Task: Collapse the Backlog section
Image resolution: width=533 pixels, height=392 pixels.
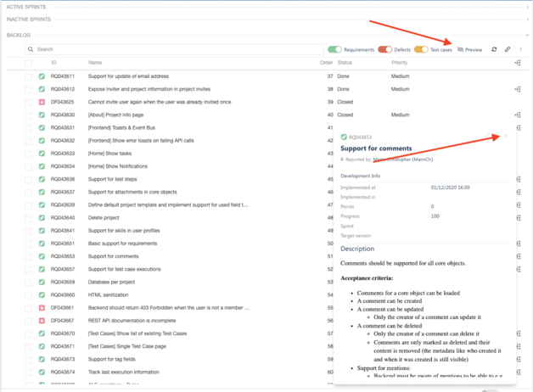Action: (527, 36)
